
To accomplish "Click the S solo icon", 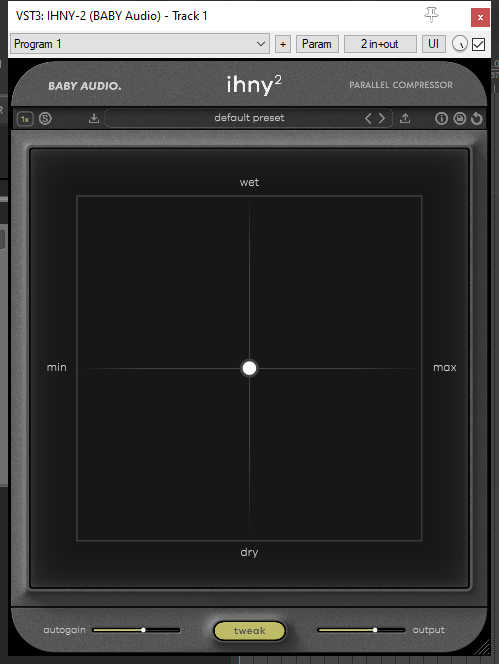I will point(45,119).
